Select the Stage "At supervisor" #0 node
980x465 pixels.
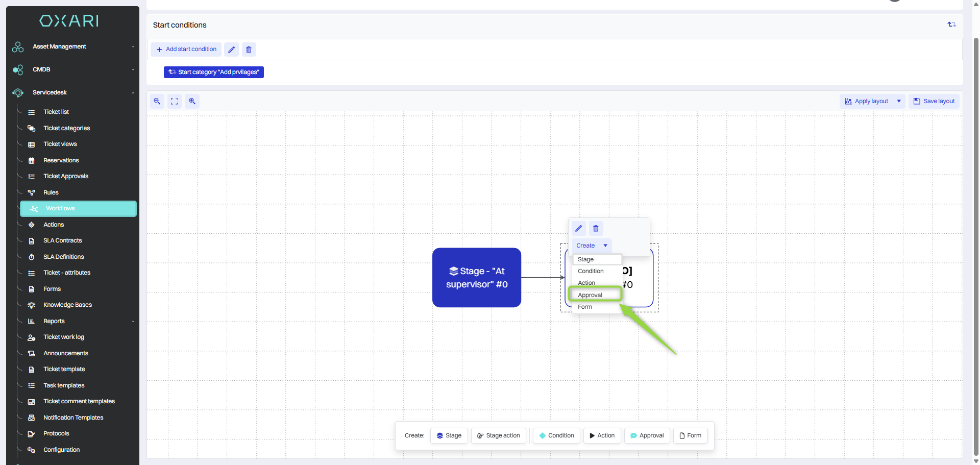[x=476, y=277]
